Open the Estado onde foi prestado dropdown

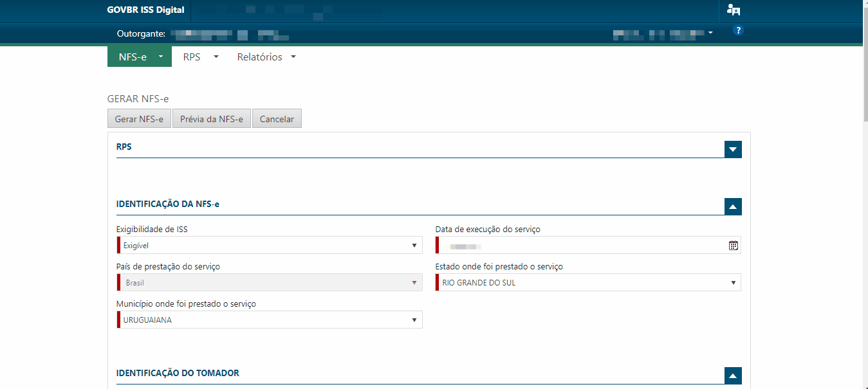click(x=588, y=282)
